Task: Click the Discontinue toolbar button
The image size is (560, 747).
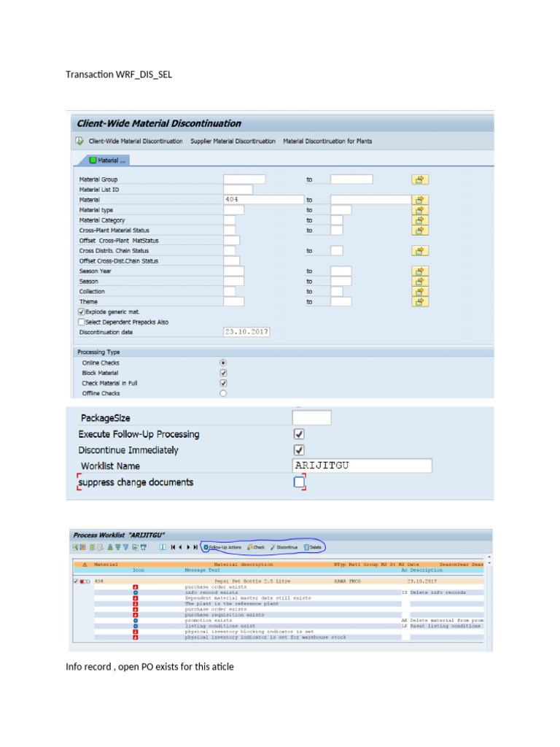Action: 284,547
